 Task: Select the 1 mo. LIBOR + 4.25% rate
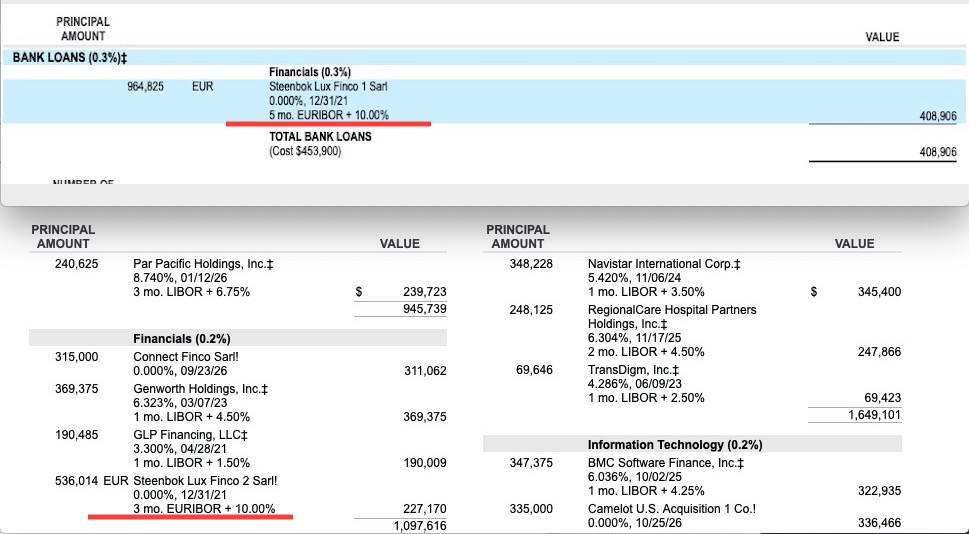(646, 490)
